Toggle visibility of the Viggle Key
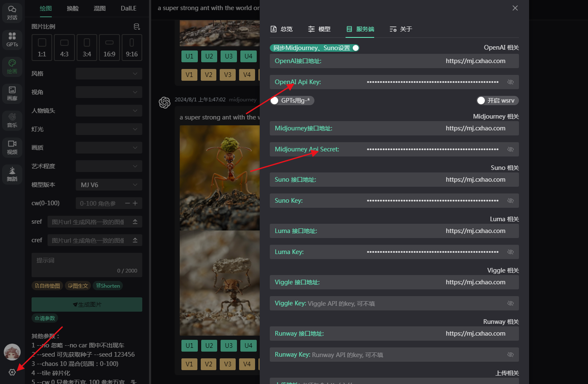Image resolution: width=588 pixels, height=384 pixels. [x=511, y=303]
